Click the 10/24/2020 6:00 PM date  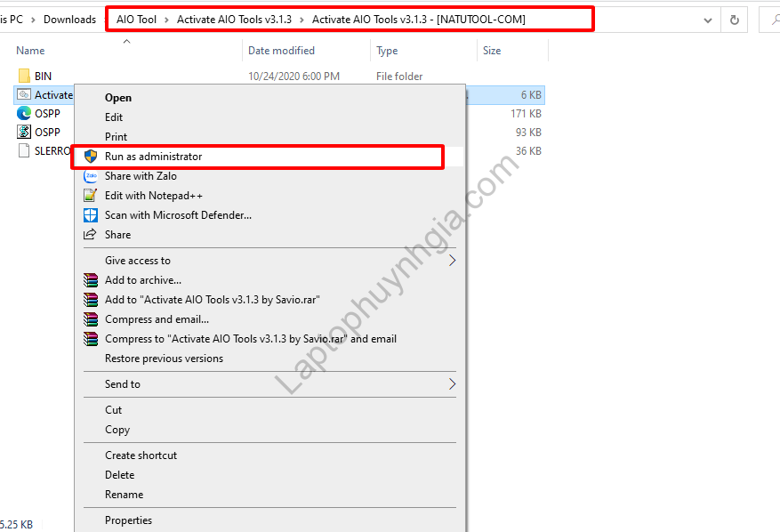click(294, 77)
